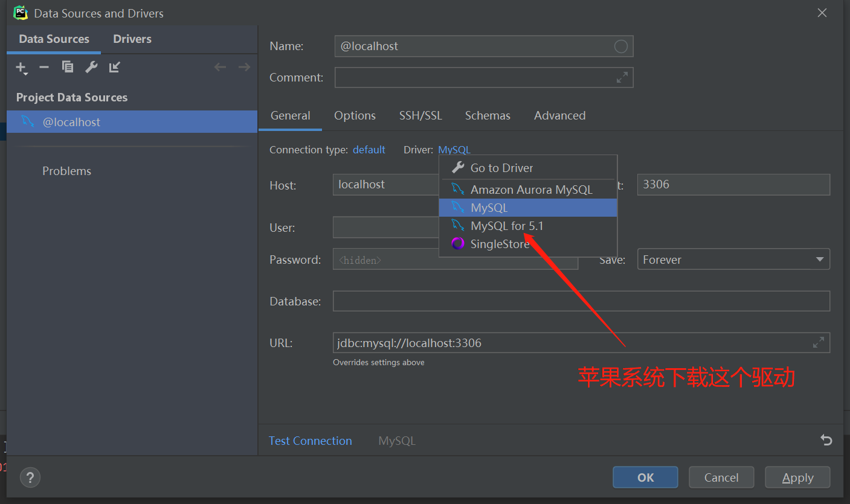Expand the URL field editor
850x504 pixels.
[x=819, y=343]
